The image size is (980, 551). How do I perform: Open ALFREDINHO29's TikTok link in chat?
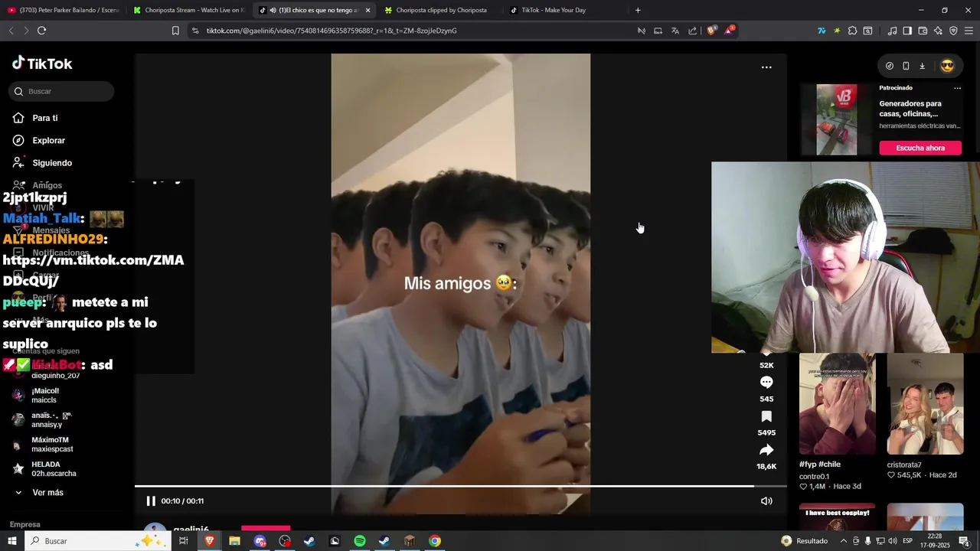[x=93, y=270]
